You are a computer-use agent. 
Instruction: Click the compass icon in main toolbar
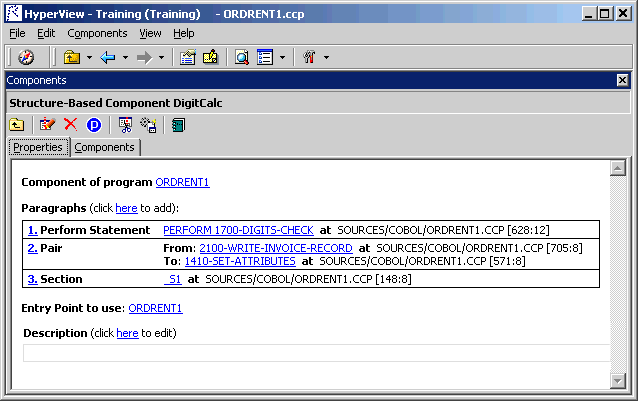[x=26, y=57]
